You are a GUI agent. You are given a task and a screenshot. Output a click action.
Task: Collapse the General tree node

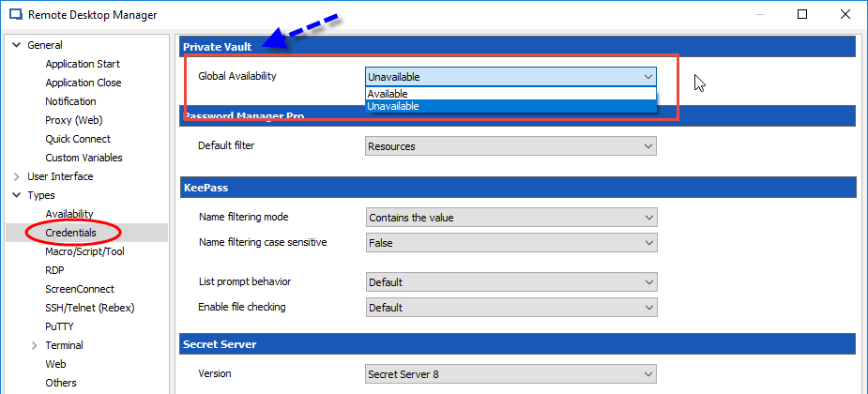17,45
